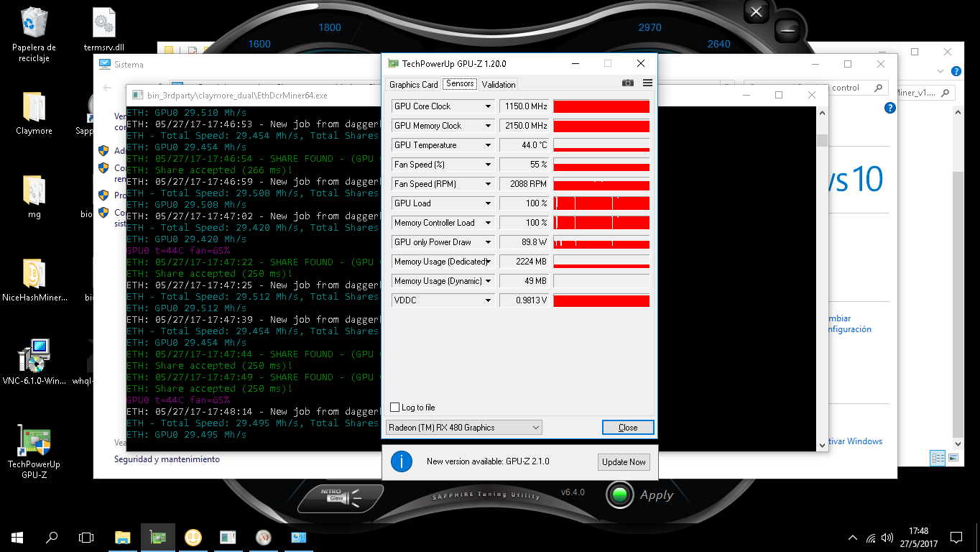Open the Action Center notification icon
Viewport: 980px width, 552px height.
click(956, 537)
